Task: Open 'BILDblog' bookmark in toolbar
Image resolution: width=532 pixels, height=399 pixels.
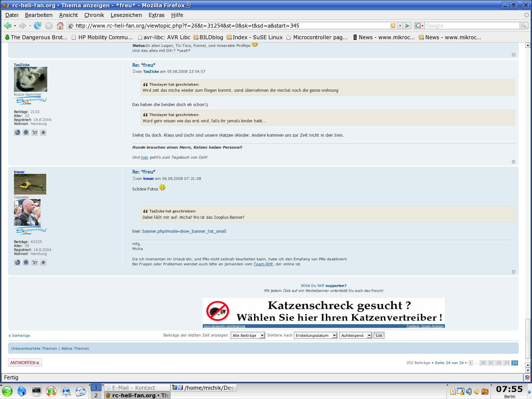Action: 208,37
